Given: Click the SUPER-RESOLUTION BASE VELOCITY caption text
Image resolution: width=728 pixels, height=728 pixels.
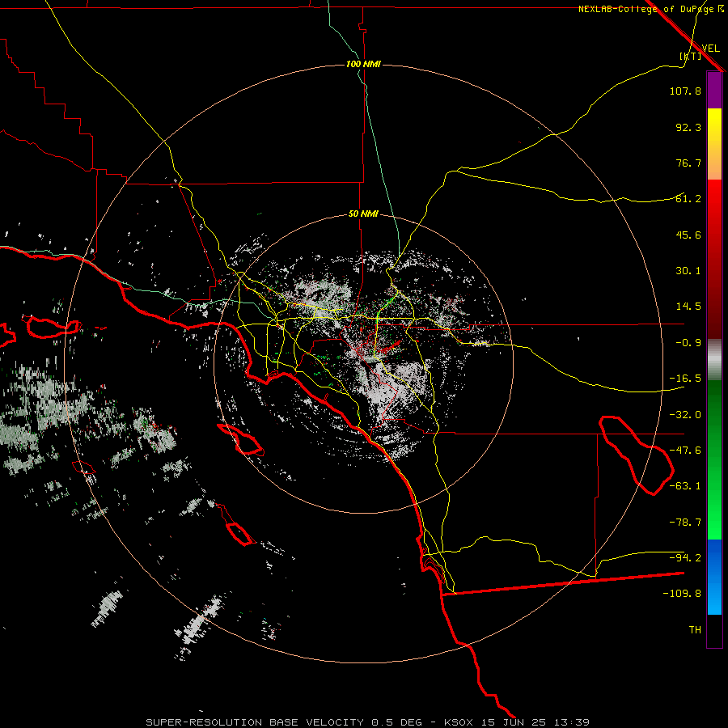Looking at the screenshot, I should pyautogui.click(x=255, y=722).
